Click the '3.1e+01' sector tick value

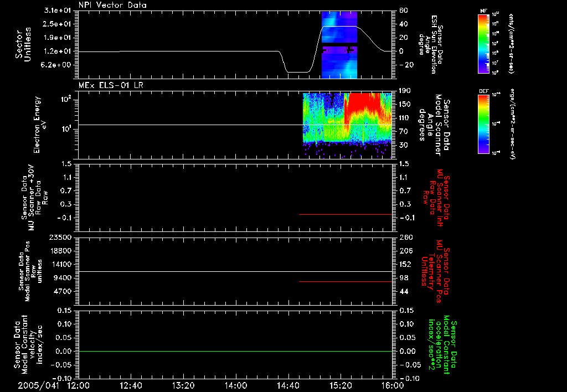(x=59, y=11)
